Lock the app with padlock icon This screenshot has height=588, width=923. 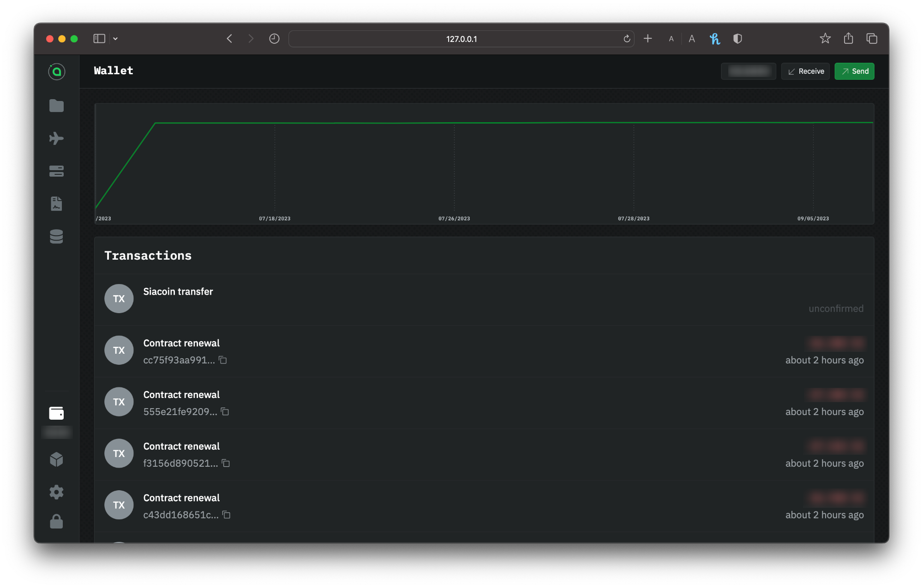point(56,522)
